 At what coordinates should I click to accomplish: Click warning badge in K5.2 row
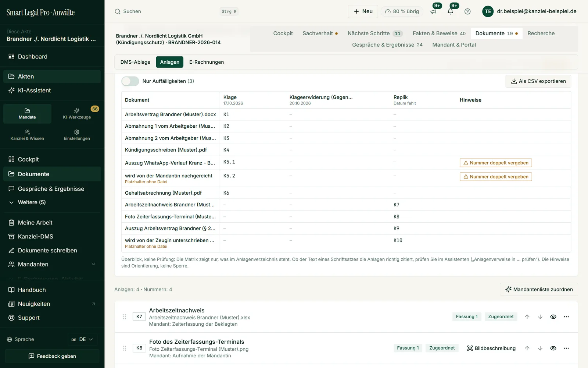[x=496, y=177]
